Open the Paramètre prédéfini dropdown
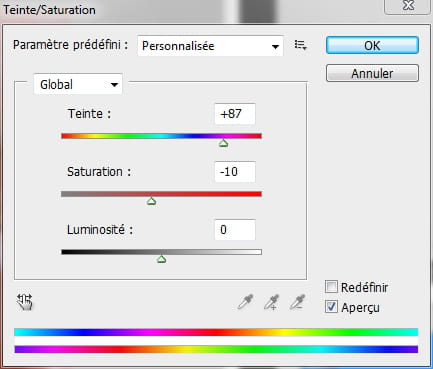The height and width of the screenshot is (369, 433). (210, 46)
